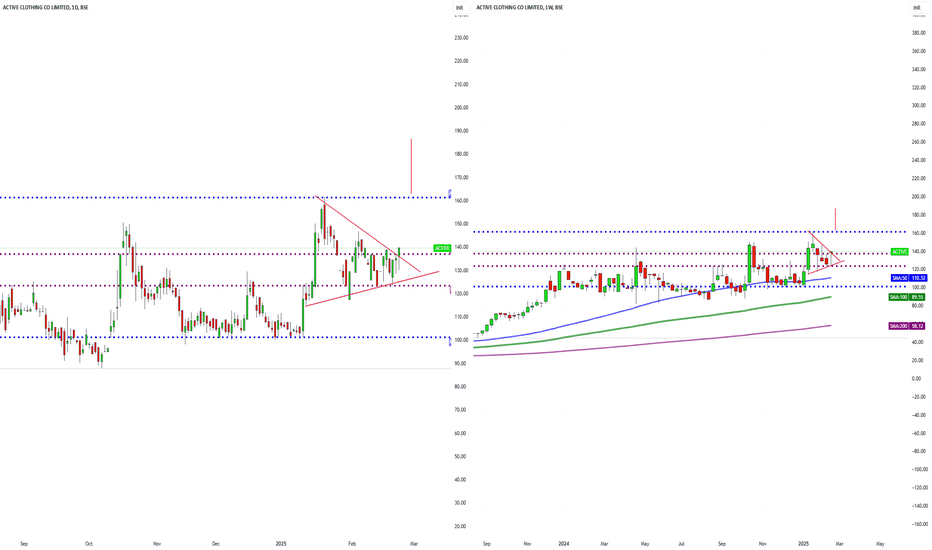Click the Oct label on daily time axis
932x550 pixels.
(x=89, y=543)
